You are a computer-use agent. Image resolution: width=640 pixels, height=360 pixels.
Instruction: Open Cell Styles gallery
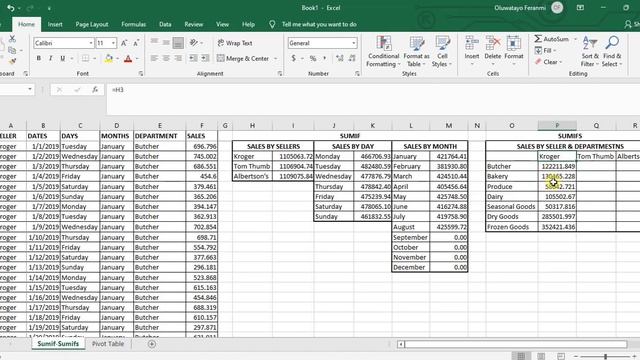[442, 51]
